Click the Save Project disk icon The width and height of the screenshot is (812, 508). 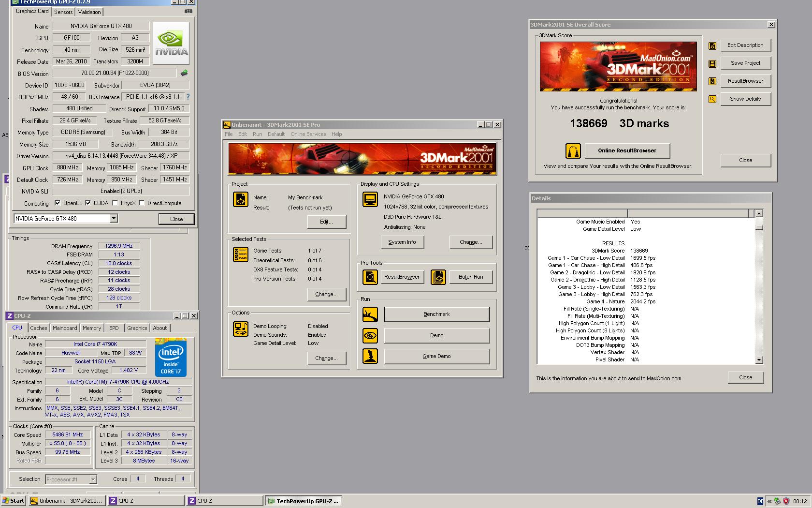tap(712, 63)
